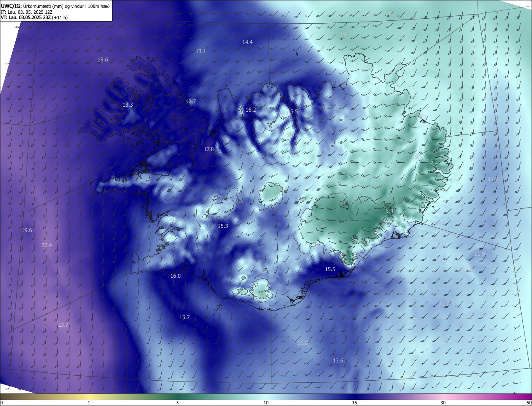
Task: Click the 13.6 value label
Action: click(338, 360)
